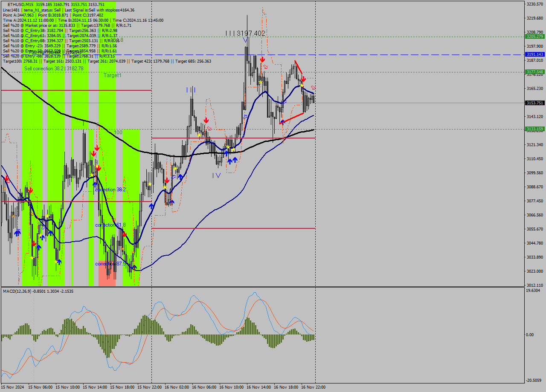Select the blue 3191.143 price tag
546x392 pixels.
click(x=534, y=55)
